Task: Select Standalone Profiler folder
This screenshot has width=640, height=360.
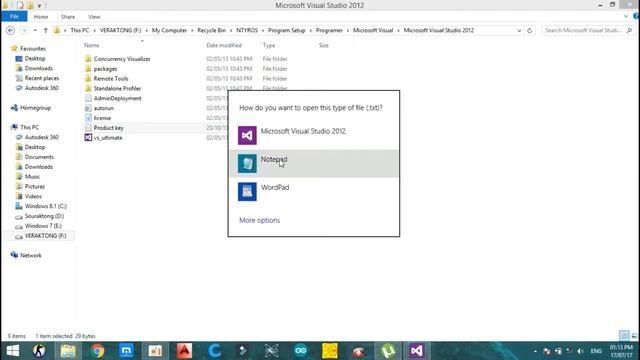Action: click(x=117, y=88)
